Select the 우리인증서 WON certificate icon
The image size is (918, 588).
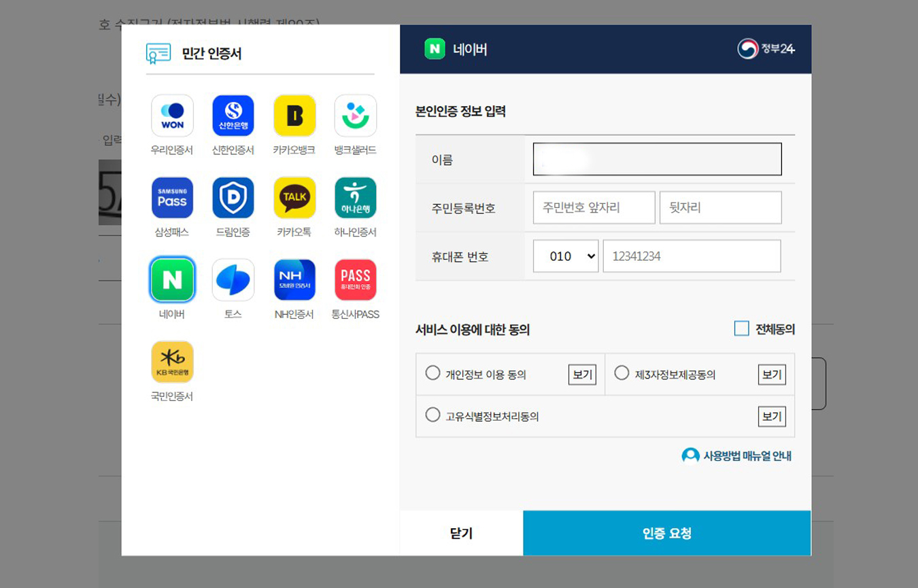[x=172, y=115]
